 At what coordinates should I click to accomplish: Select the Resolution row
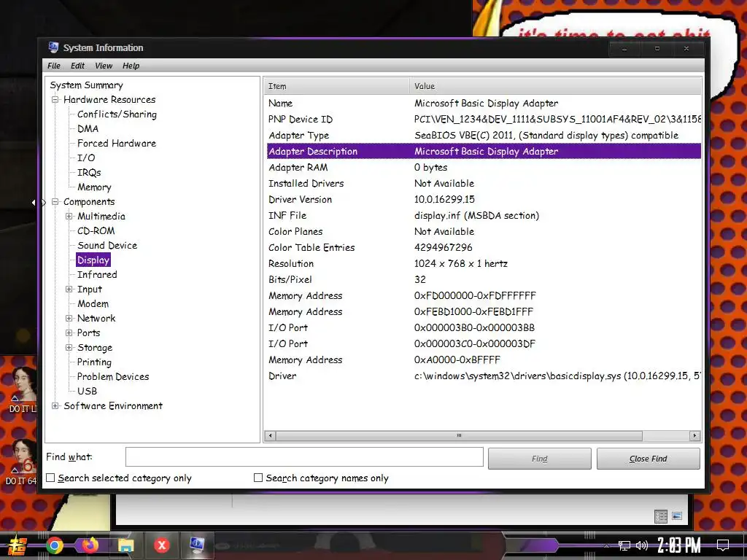click(484, 264)
